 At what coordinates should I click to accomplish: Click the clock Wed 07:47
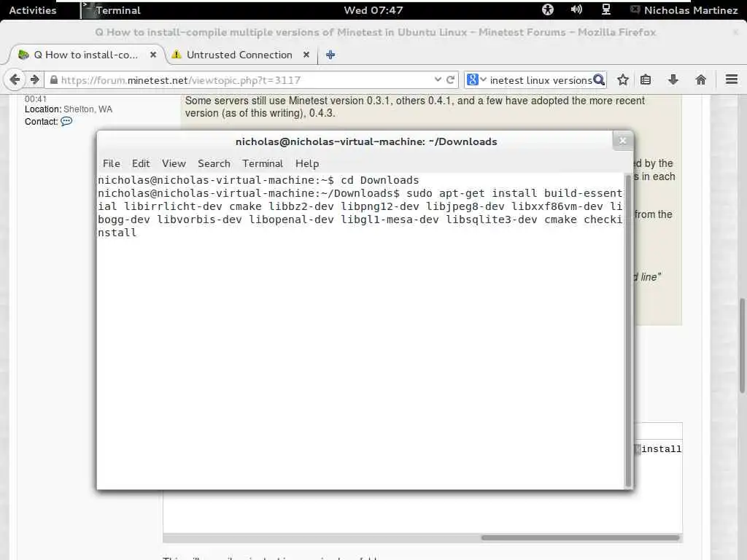[373, 10]
